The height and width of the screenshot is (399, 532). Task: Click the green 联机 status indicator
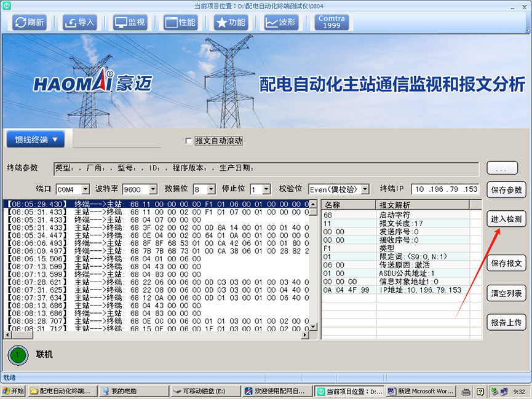pos(18,355)
